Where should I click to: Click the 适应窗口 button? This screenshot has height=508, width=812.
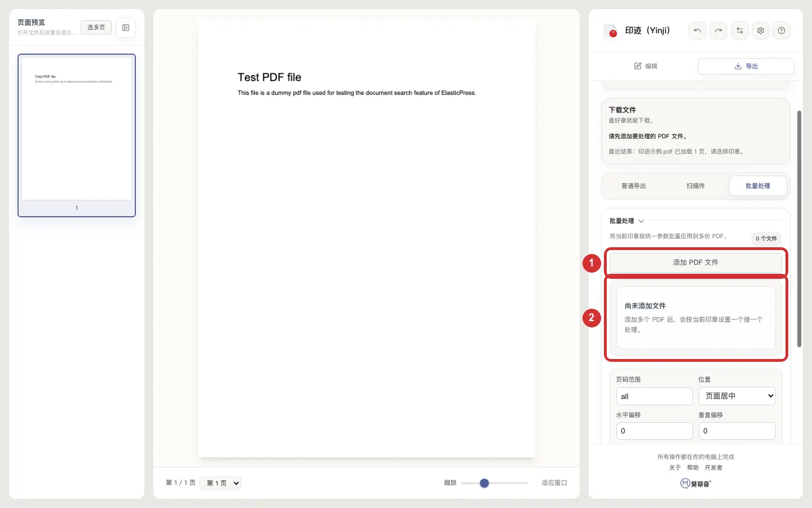click(x=554, y=483)
